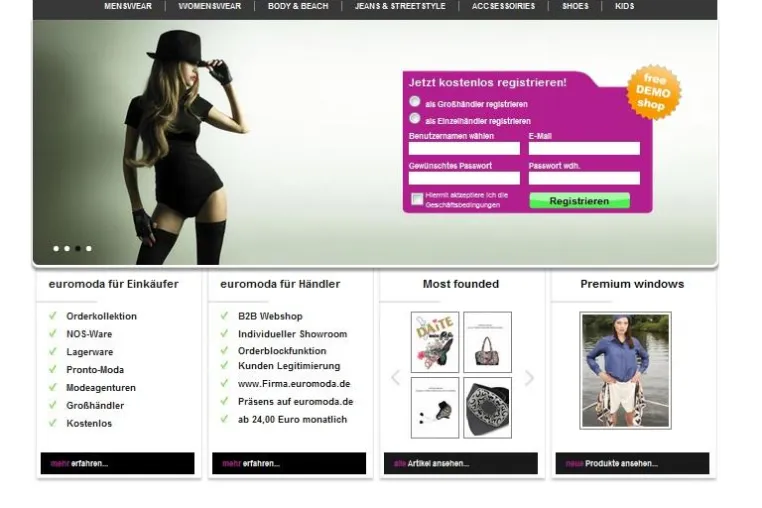Show next Most founded items arrow
Screen dimensions: 762x508
point(529,377)
